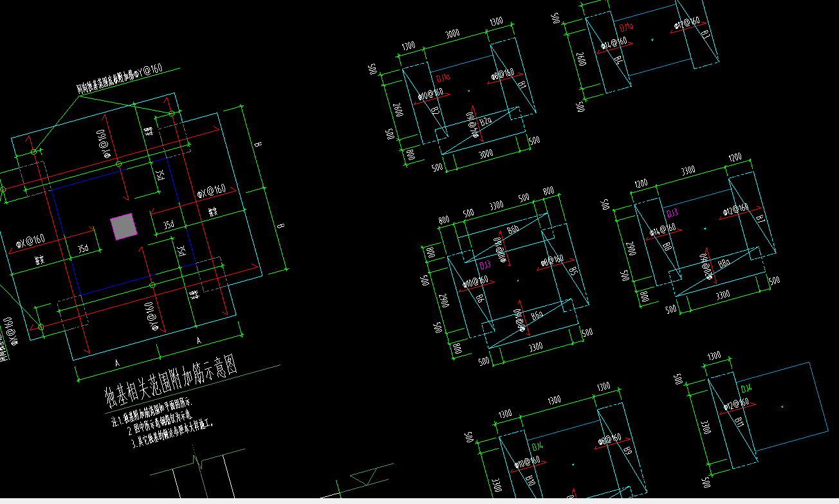Select the Φ14@160 rebar text beside B8
Screen dimensions: 839x504
pos(662,230)
